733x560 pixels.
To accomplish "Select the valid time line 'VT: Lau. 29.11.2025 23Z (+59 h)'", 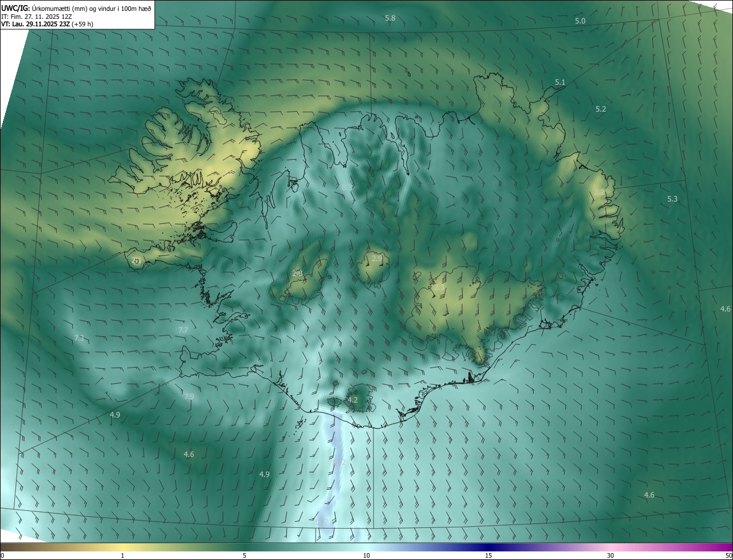I will coord(48,24).
